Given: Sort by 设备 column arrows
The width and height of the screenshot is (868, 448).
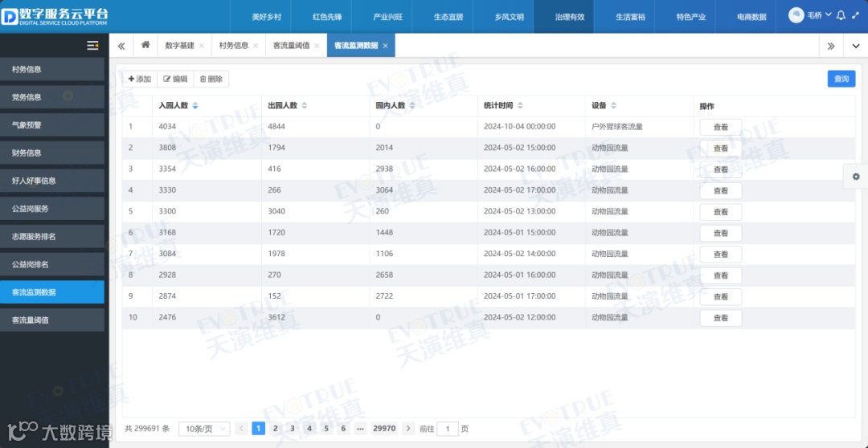Looking at the screenshot, I should (613, 106).
